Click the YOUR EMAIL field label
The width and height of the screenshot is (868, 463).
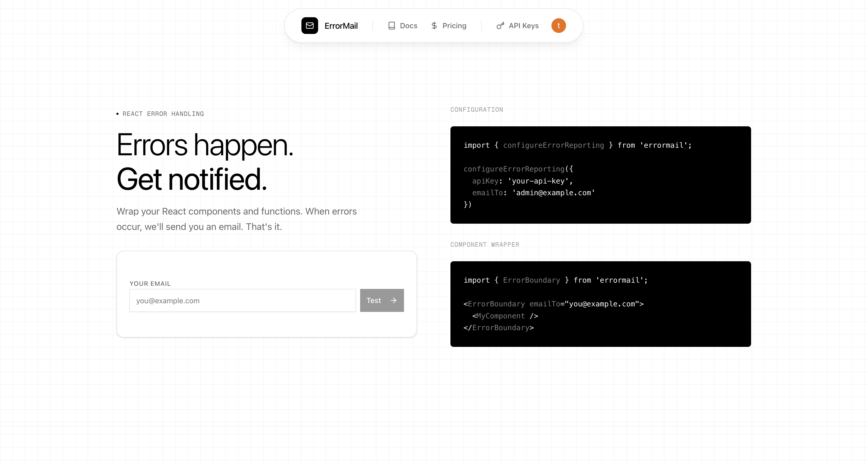coord(150,283)
